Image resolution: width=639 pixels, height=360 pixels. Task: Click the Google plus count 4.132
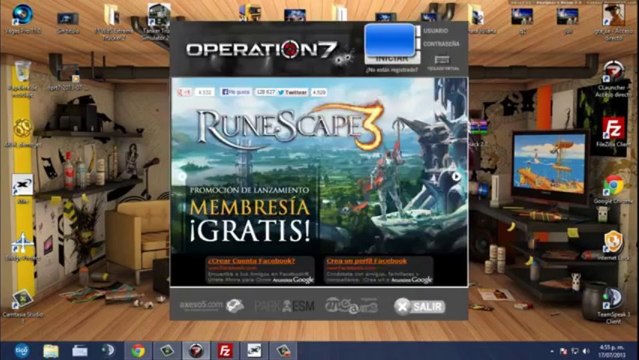tap(205, 92)
